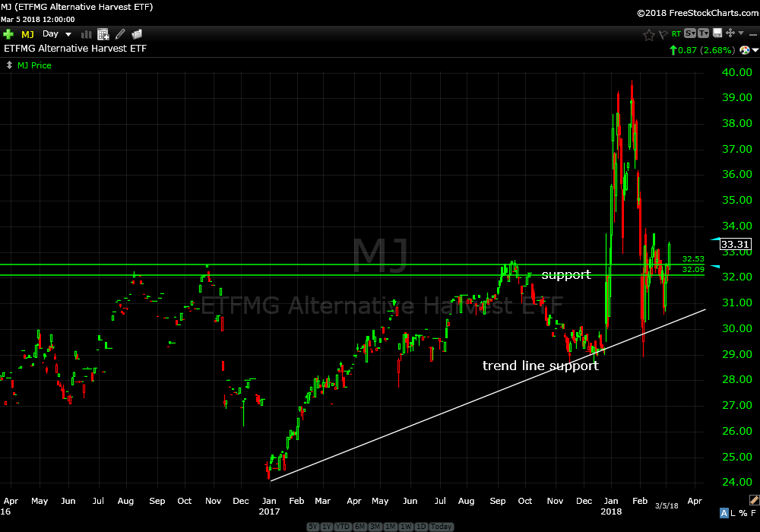Viewport: 760px width, 532px height.
Task: Switch to % percent scale mode
Action: click(x=742, y=513)
